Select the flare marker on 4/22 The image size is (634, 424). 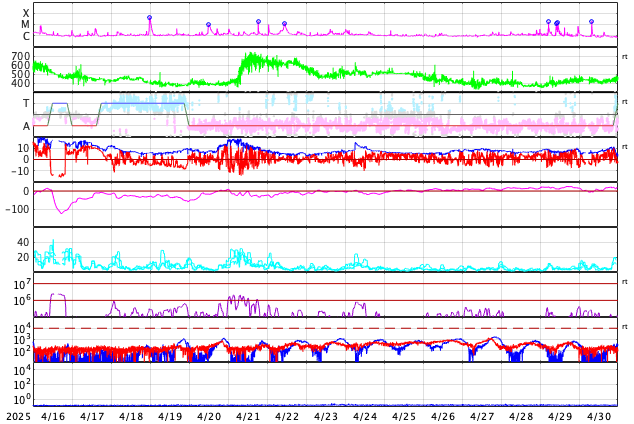pos(285,23)
